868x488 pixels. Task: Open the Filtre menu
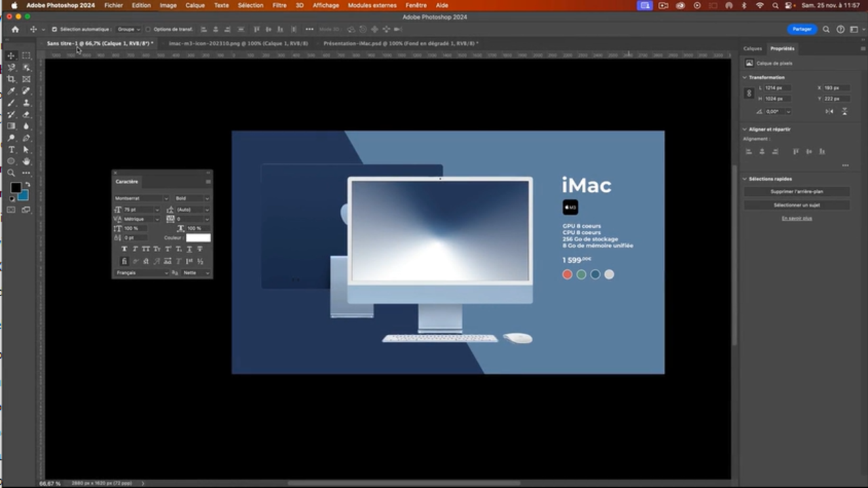[279, 5]
